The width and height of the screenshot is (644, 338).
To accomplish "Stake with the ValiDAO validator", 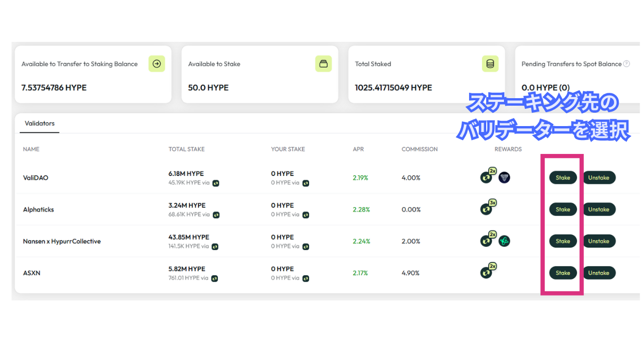I will click(x=563, y=178).
